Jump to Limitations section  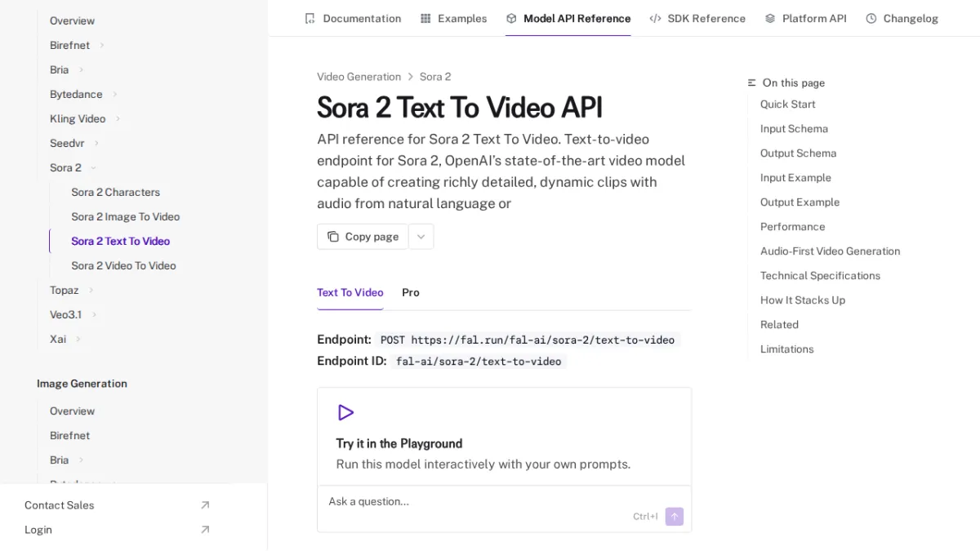786,349
